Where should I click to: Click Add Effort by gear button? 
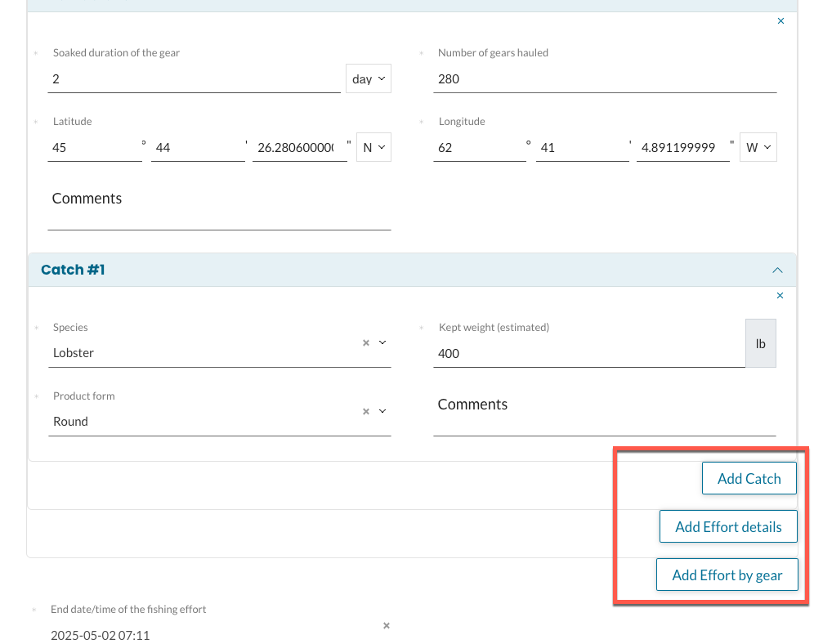(727, 575)
